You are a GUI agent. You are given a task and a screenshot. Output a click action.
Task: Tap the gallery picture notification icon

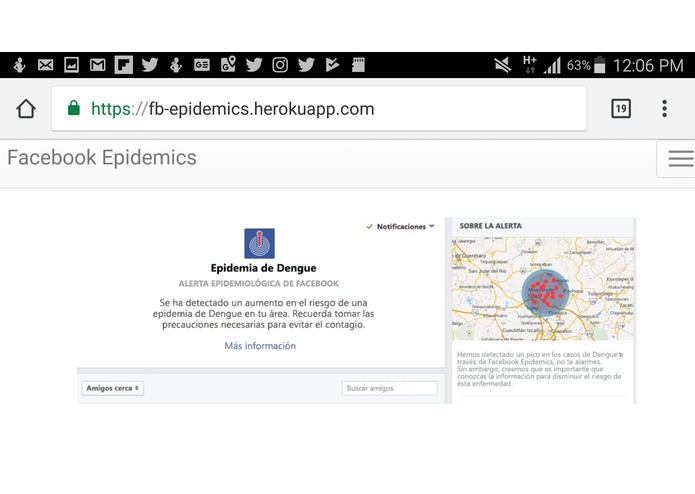point(71,65)
